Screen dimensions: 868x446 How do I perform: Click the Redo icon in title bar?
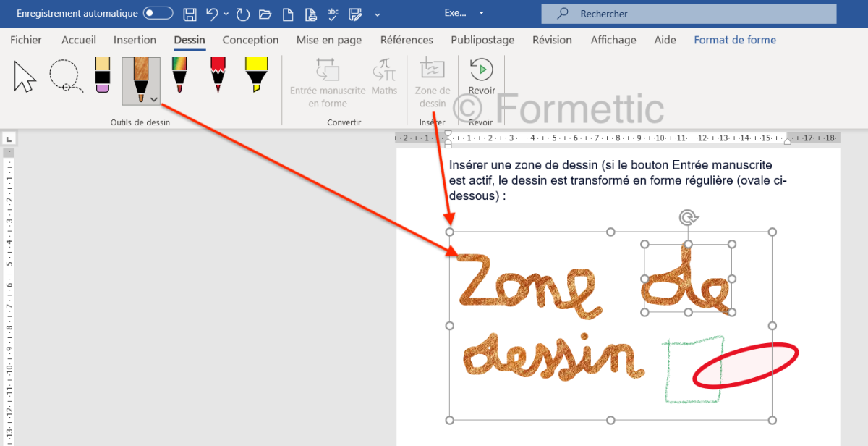(x=243, y=14)
